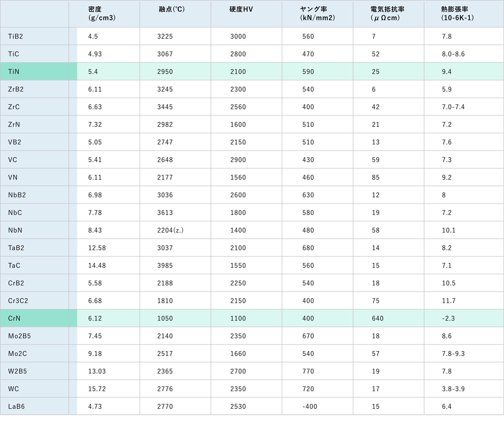Image resolution: width=504 pixels, height=428 pixels.
Task: Click Cr3C2 thermal expansion value 11.7
Action: point(449,301)
